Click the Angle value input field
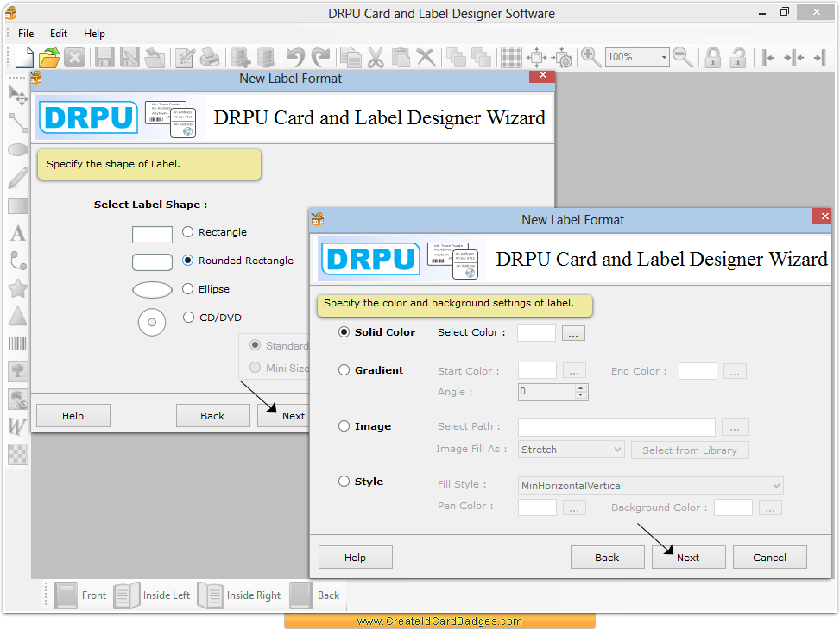This screenshot has height=630, width=840. tap(546, 392)
